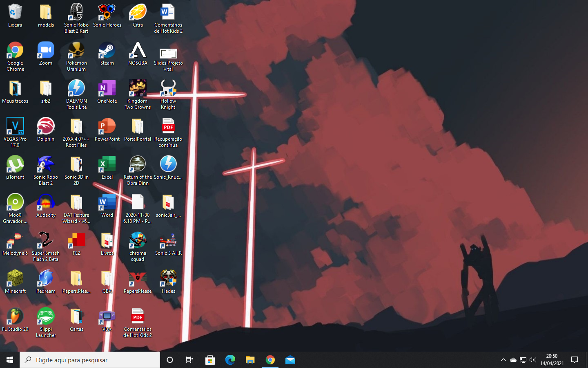Select the Pokemon Uranium shortcut
The height and width of the screenshot is (368, 588).
[x=76, y=56]
